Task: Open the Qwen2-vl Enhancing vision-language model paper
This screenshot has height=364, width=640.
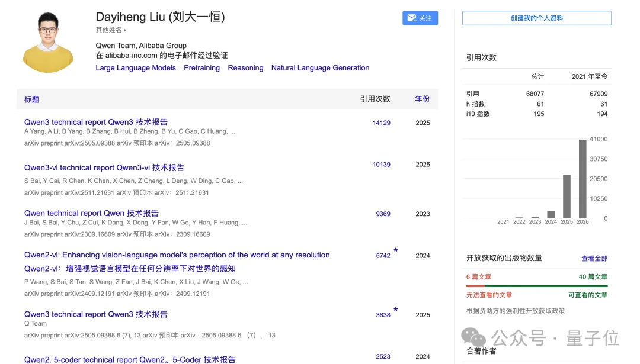Action: pyautogui.click(x=177, y=262)
